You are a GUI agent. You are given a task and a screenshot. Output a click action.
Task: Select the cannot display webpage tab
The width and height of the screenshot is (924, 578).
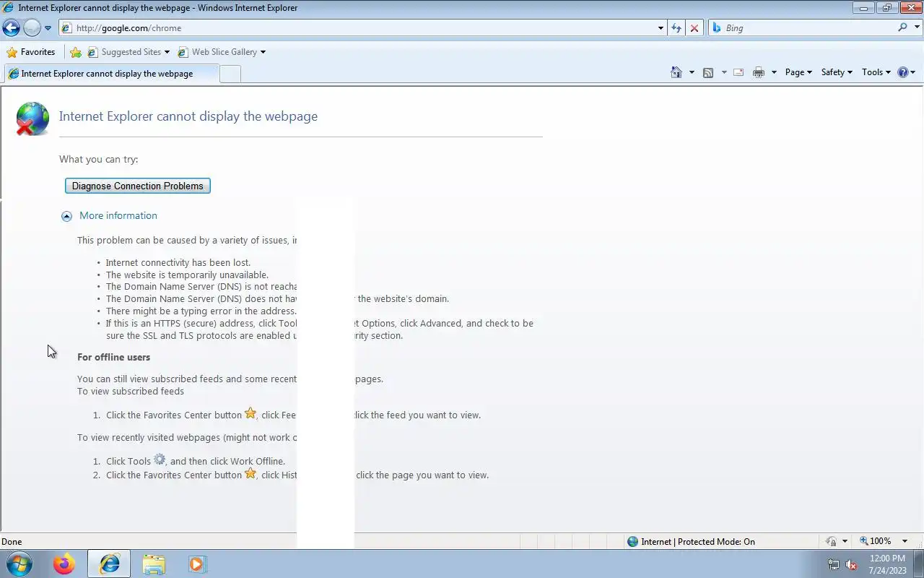tap(110, 74)
